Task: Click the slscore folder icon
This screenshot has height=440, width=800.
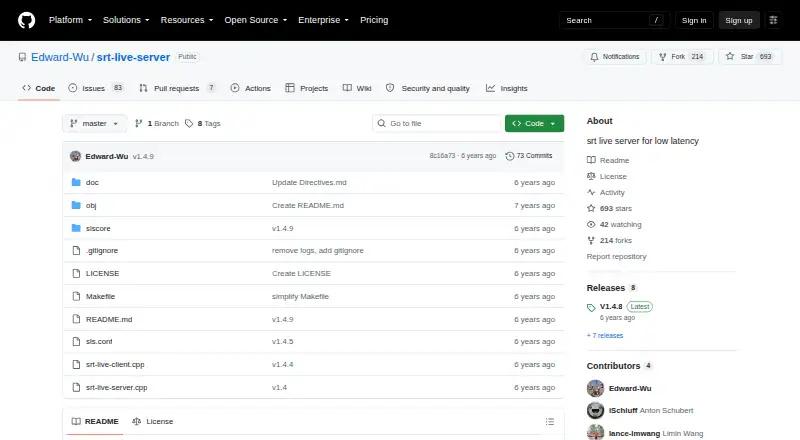Action: [76, 228]
